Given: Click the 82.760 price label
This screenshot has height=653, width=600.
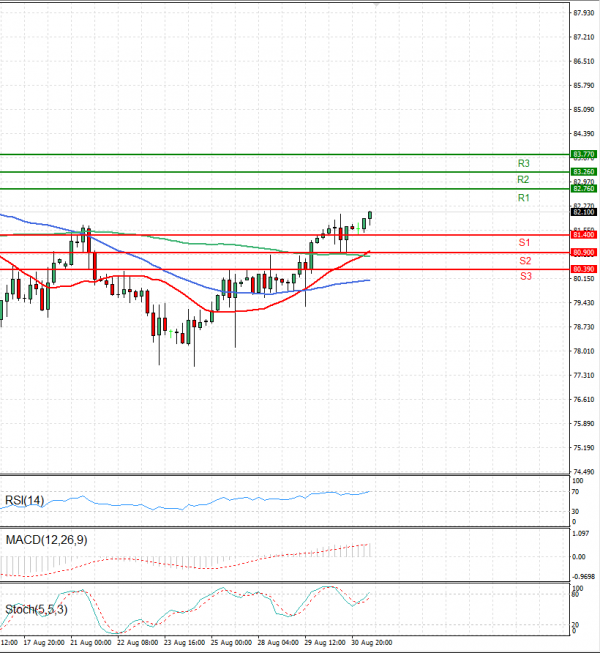Looking at the screenshot, I should point(583,189).
